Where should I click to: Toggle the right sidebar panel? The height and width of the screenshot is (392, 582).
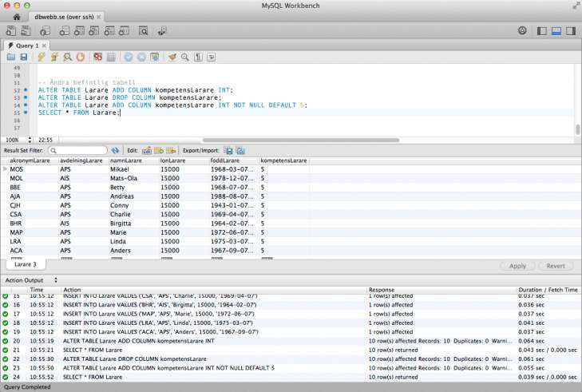(x=571, y=31)
